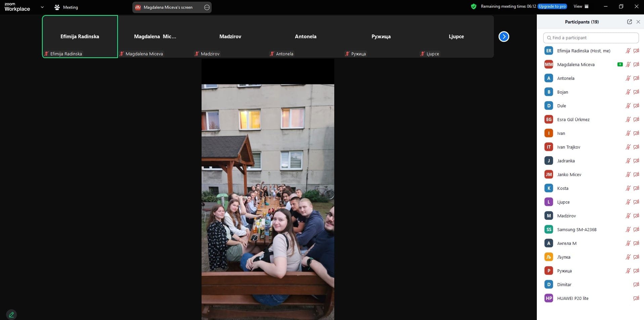Click Samsung SM-A236B's video-off icon
Image resolution: width=644 pixels, height=320 pixels.
click(x=636, y=230)
